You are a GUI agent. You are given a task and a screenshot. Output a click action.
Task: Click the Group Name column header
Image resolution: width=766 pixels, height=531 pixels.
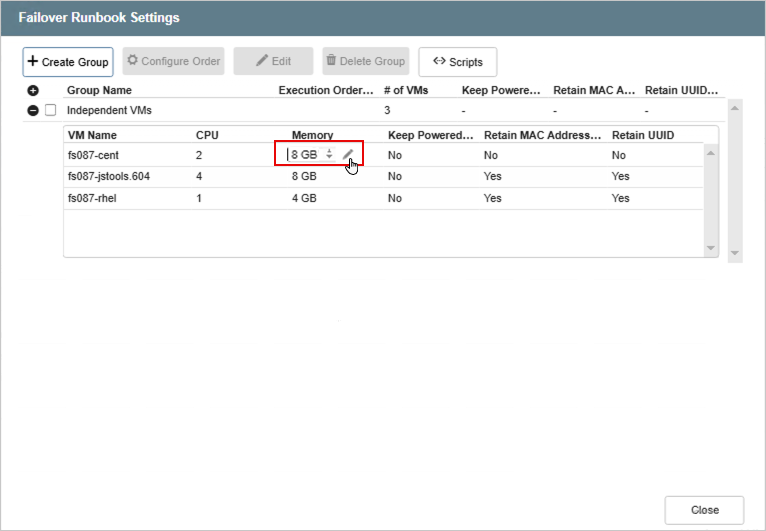tap(99, 90)
